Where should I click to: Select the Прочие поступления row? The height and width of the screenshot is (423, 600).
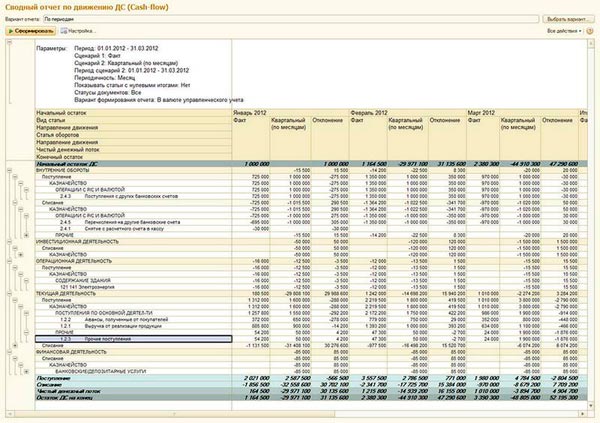(x=100, y=340)
